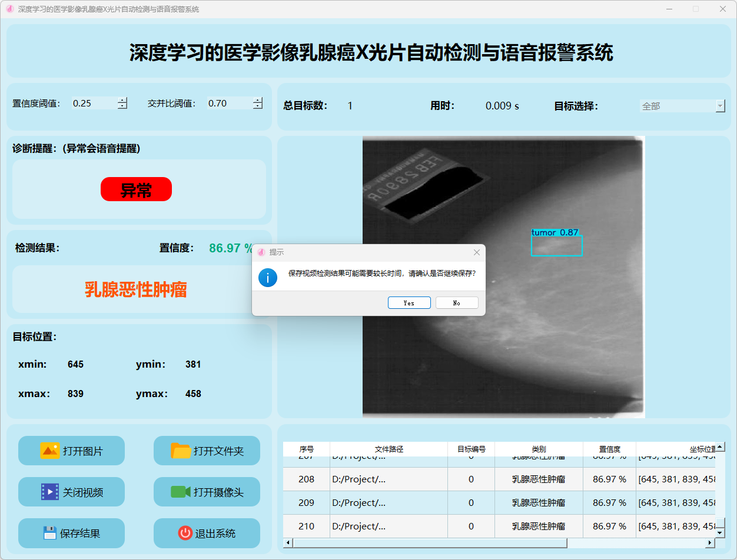Open the 目标选择 dropdown

(x=720, y=106)
